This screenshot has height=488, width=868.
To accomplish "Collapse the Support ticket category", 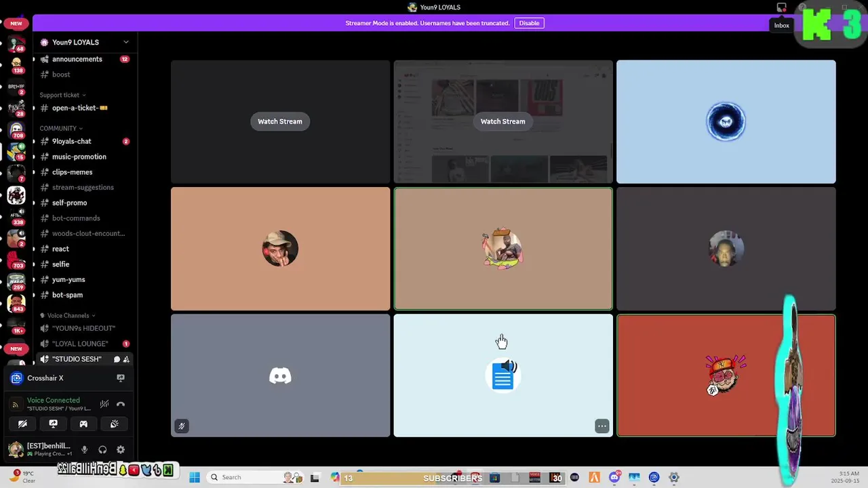I will 62,95.
